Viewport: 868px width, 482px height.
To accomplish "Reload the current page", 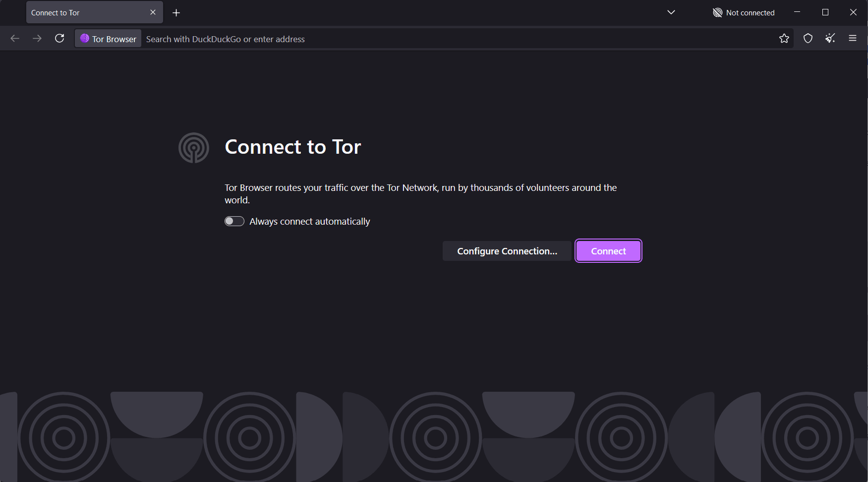I will click(59, 39).
